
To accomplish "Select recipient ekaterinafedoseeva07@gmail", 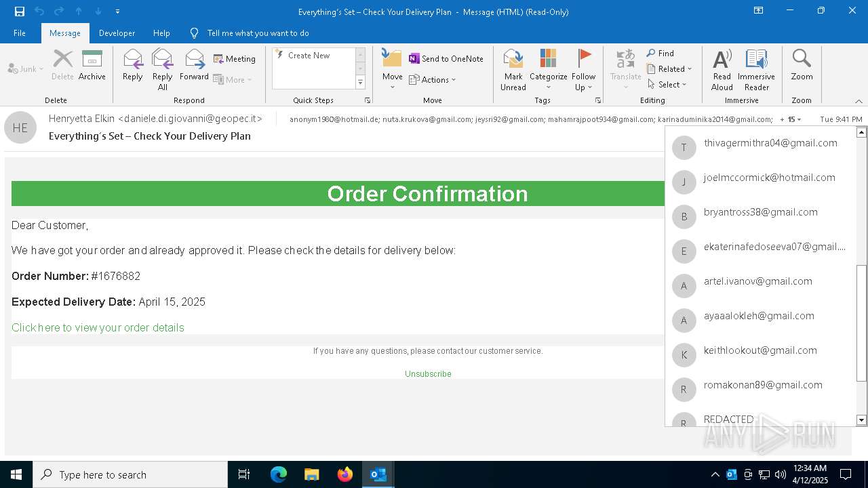I will click(760, 251).
